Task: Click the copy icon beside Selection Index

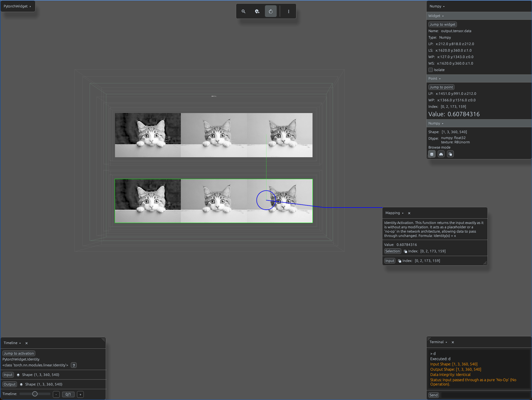Action: coord(406,251)
